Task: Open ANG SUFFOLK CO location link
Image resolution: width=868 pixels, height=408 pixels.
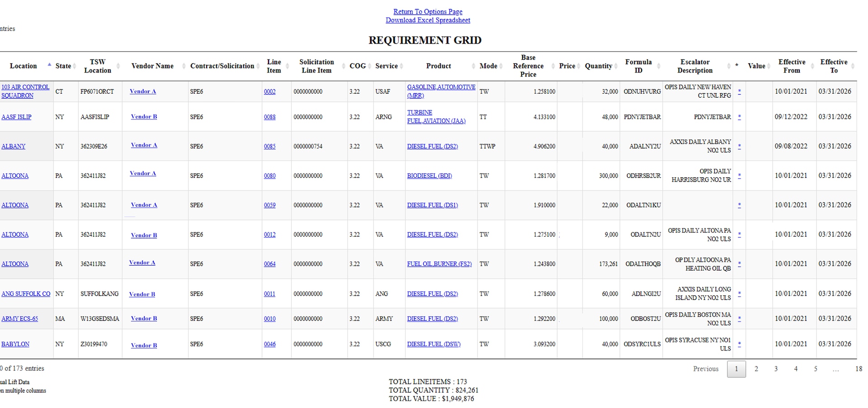Action: [26, 294]
